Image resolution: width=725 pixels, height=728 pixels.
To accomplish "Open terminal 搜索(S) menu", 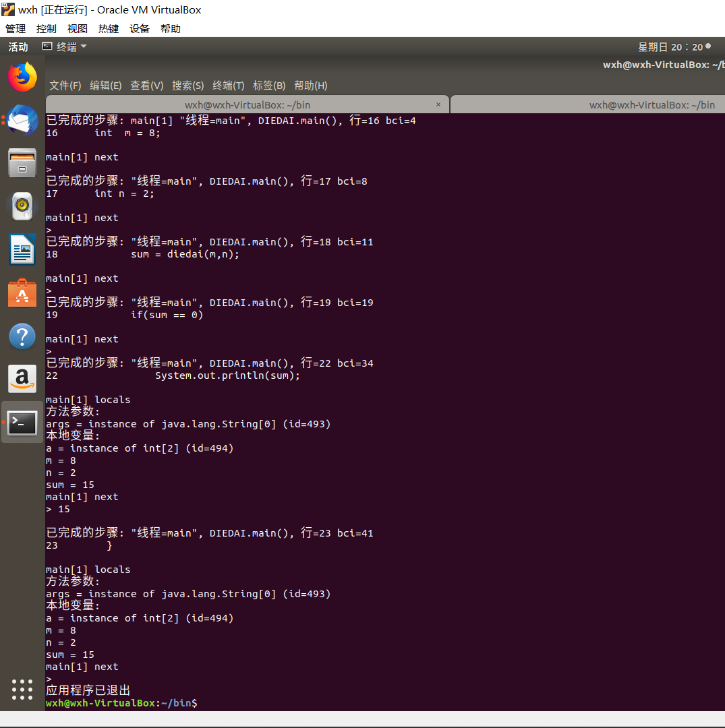I will [x=187, y=86].
